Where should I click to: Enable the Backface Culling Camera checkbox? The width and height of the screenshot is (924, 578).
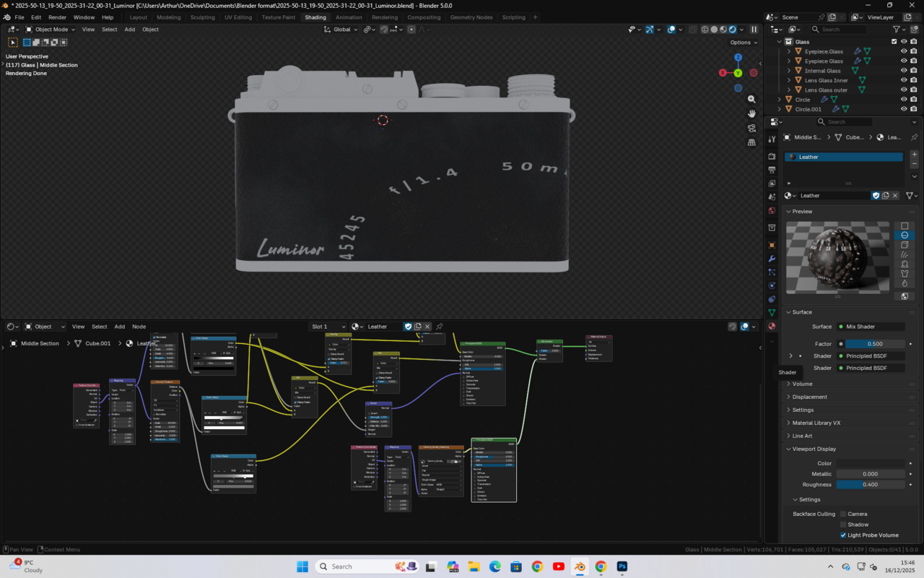coord(843,514)
